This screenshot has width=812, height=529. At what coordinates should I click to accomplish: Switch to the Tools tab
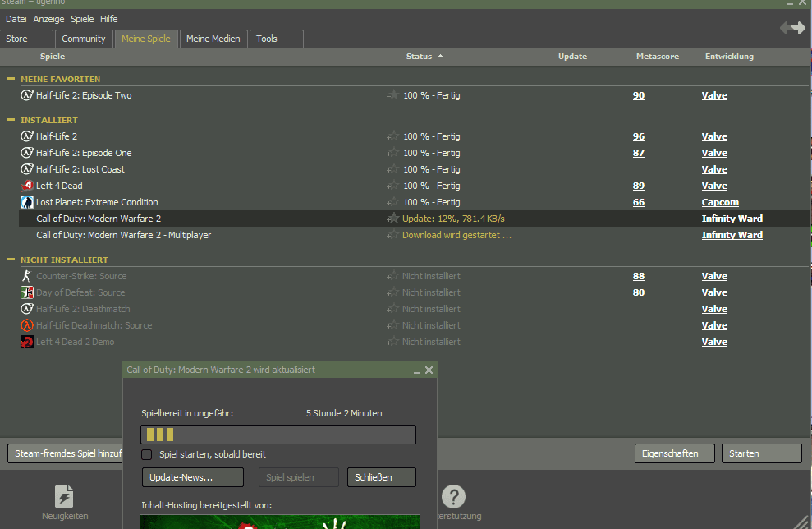tap(276, 39)
